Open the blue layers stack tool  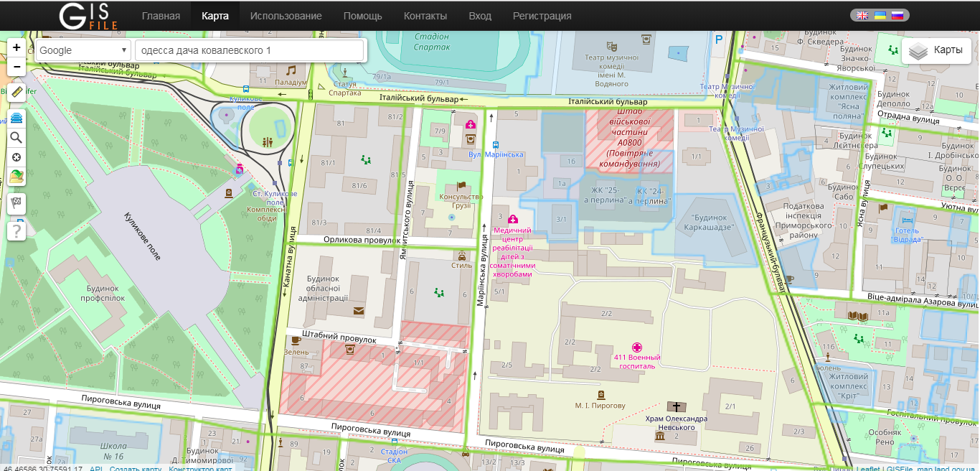coord(17,116)
